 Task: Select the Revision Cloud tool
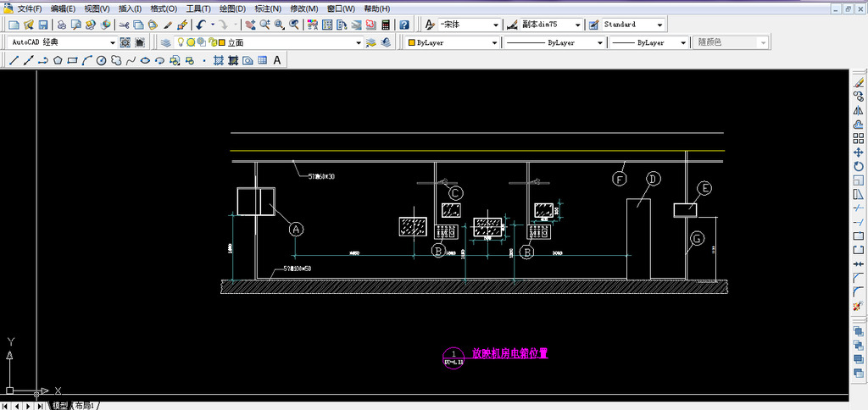tap(115, 60)
